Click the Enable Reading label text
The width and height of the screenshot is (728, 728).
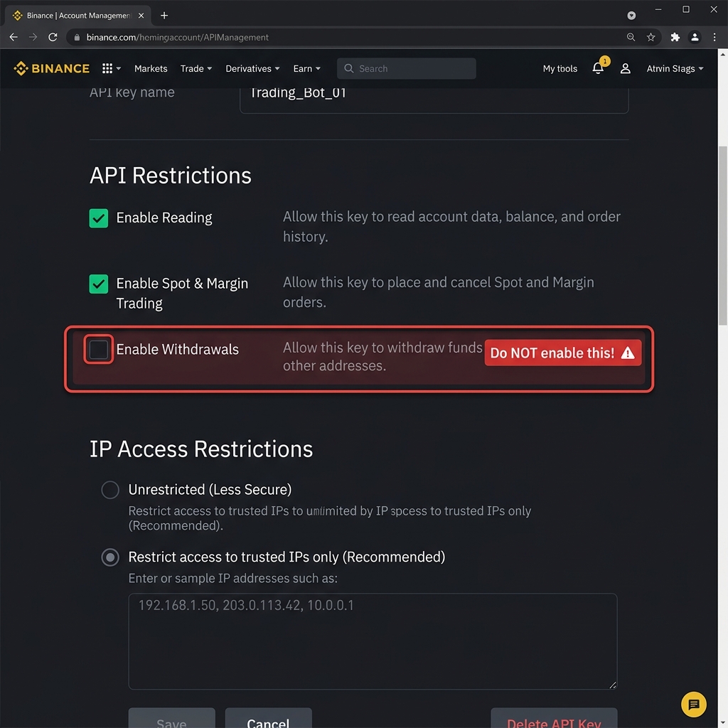coord(164,218)
